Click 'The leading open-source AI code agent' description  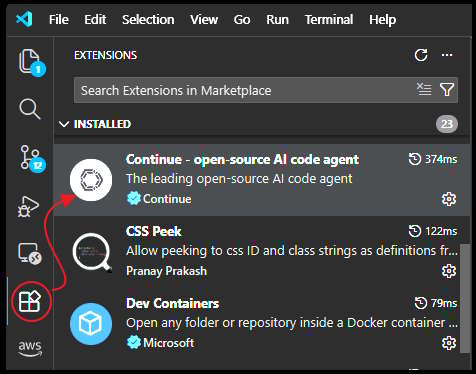pos(239,179)
